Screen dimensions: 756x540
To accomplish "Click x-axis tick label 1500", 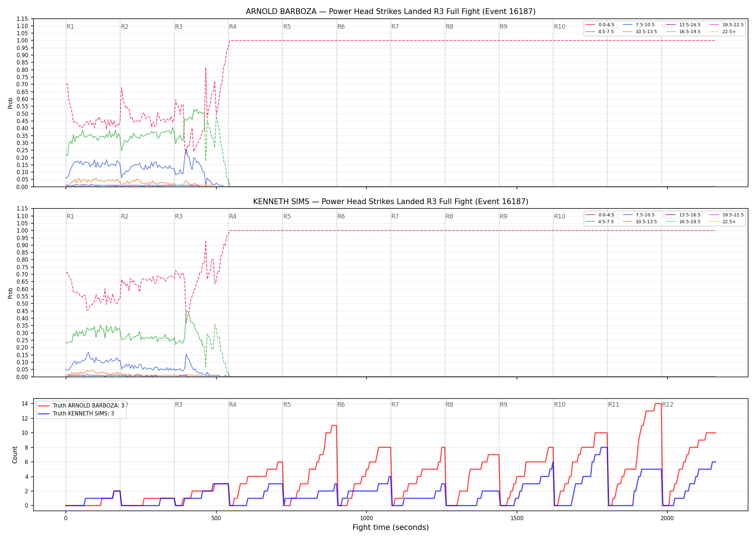I will point(517,518).
